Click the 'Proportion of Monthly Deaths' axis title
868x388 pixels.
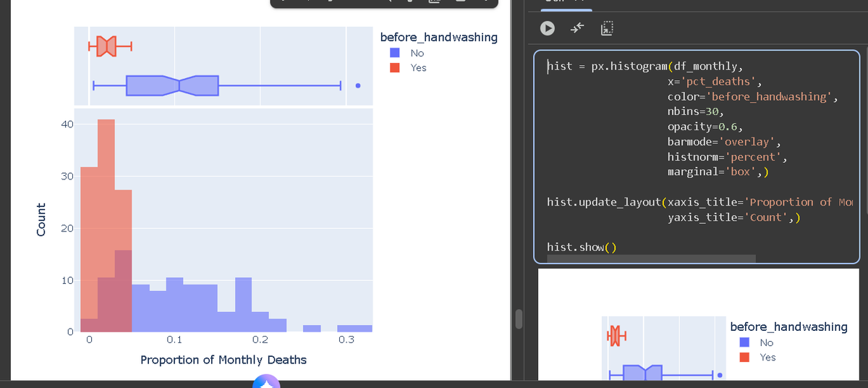tap(224, 360)
